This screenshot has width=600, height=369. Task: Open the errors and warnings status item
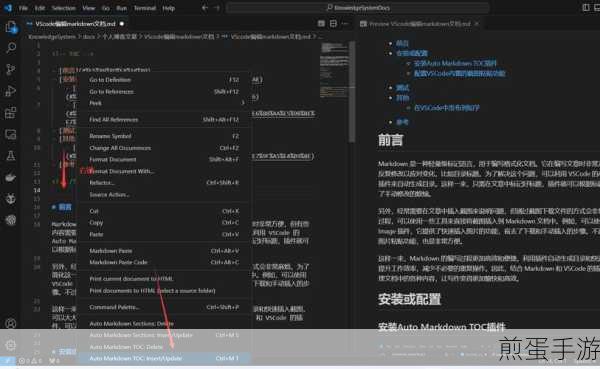[x=30, y=361]
